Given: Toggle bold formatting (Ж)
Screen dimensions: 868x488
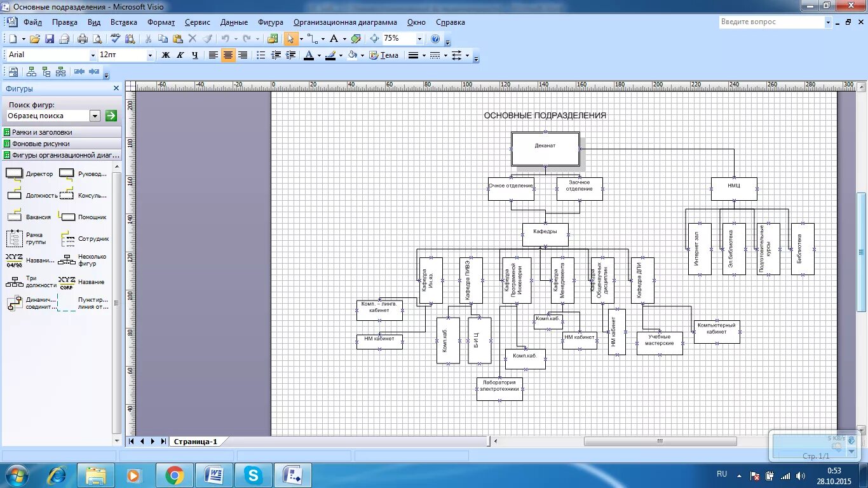Looking at the screenshot, I should click(166, 55).
